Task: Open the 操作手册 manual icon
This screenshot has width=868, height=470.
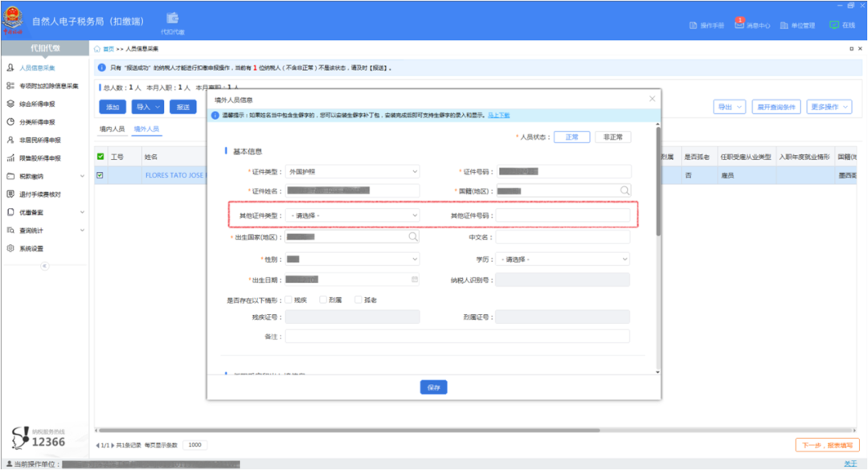Action: click(x=693, y=26)
